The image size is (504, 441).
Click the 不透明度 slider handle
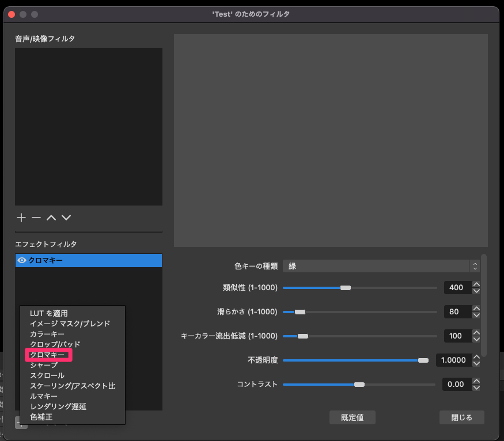pos(425,360)
